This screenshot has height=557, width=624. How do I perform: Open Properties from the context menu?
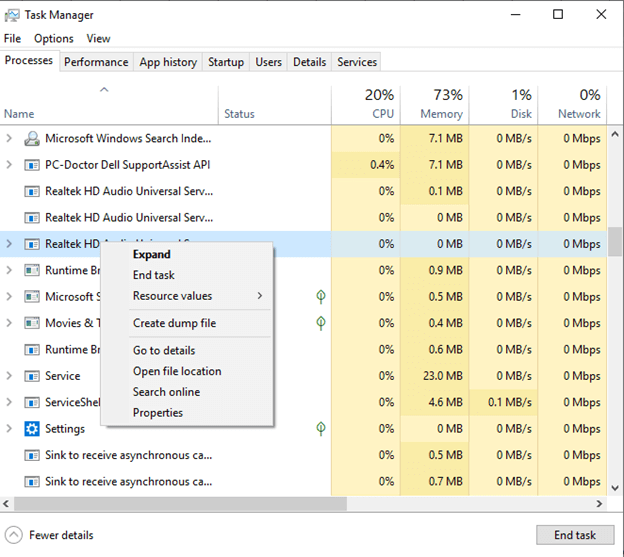click(187, 413)
